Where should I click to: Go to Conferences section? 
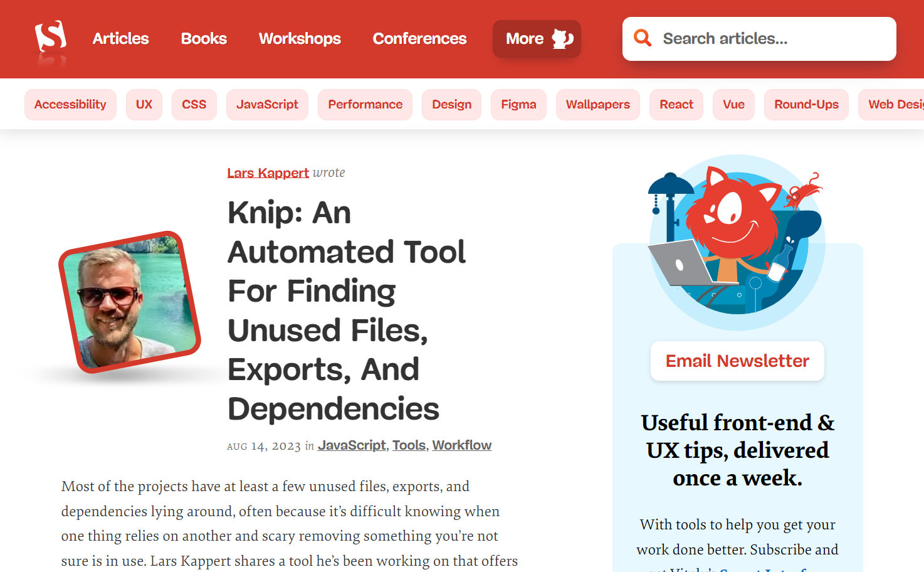coord(419,39)
